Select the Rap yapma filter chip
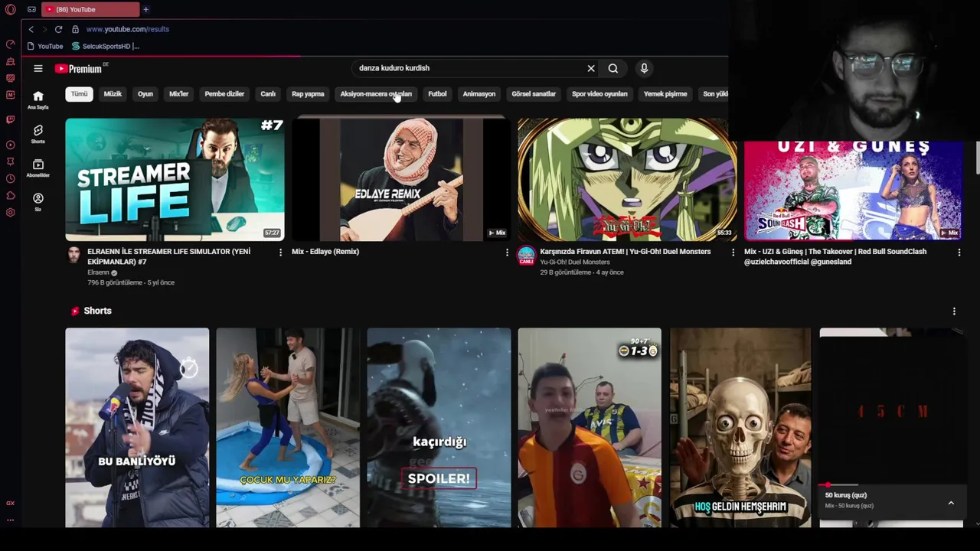The image size is (980, 551). [308, 94]
